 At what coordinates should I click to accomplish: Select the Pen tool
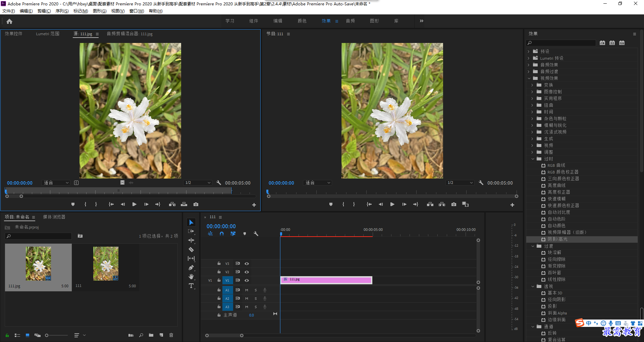[x=191, y=267]
